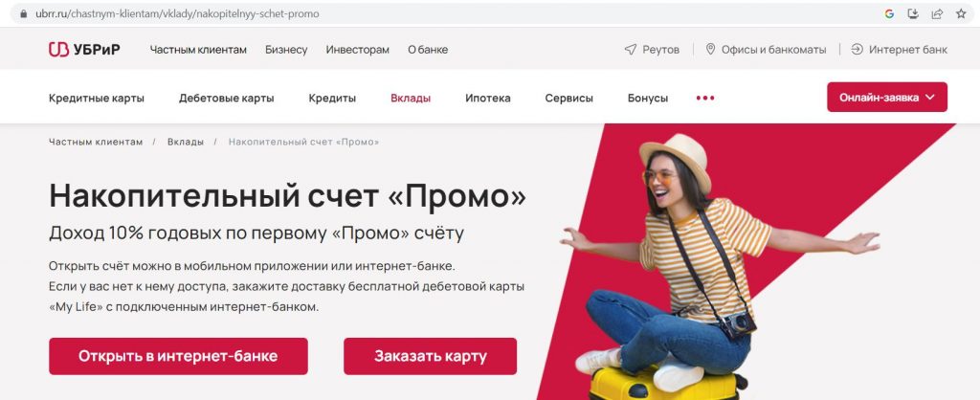
Task: Click the URL address field
Action: [x=437, y=13]
